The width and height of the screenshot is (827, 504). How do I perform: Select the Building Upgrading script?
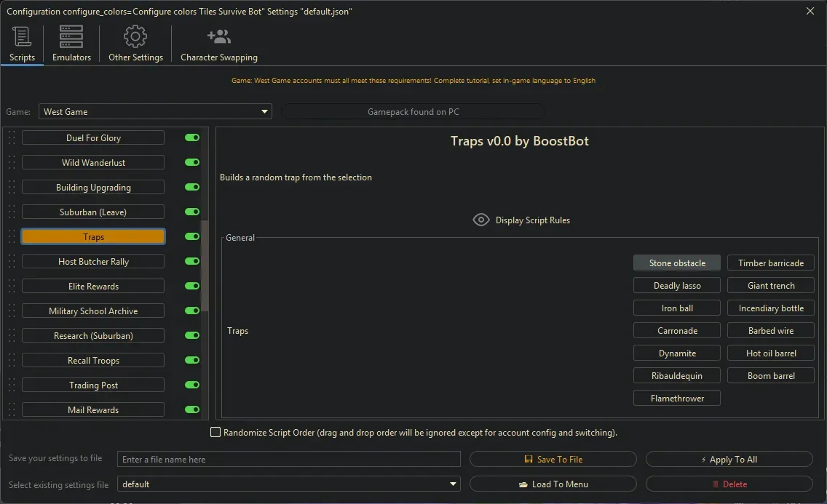[x=93, y=188]
